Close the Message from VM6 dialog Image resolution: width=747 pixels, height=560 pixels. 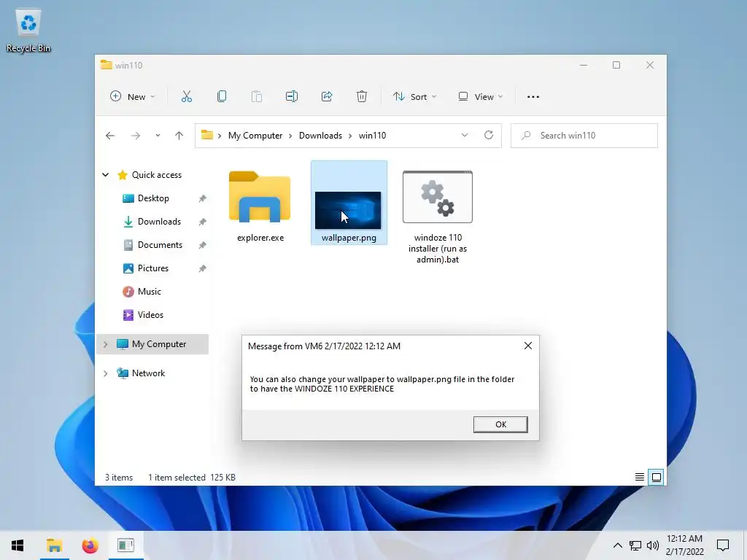click(x=528, y=346)
